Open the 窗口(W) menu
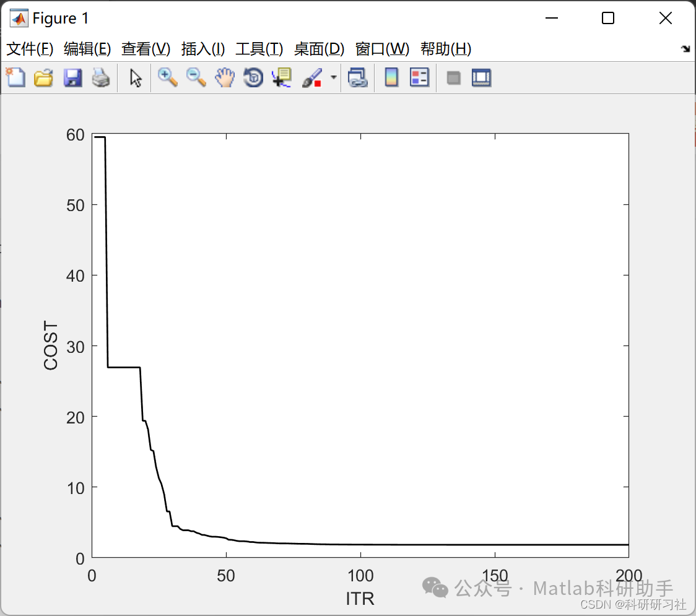This screenshot has width=696, height=616. [x=382, y=49]
